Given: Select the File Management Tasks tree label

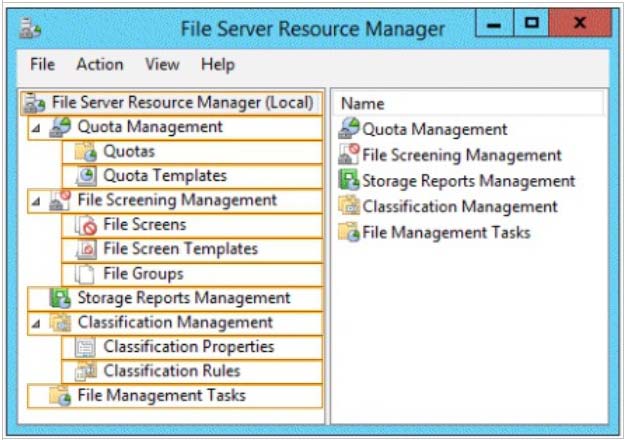Looking at the screenshot, I should pos(161,396).
